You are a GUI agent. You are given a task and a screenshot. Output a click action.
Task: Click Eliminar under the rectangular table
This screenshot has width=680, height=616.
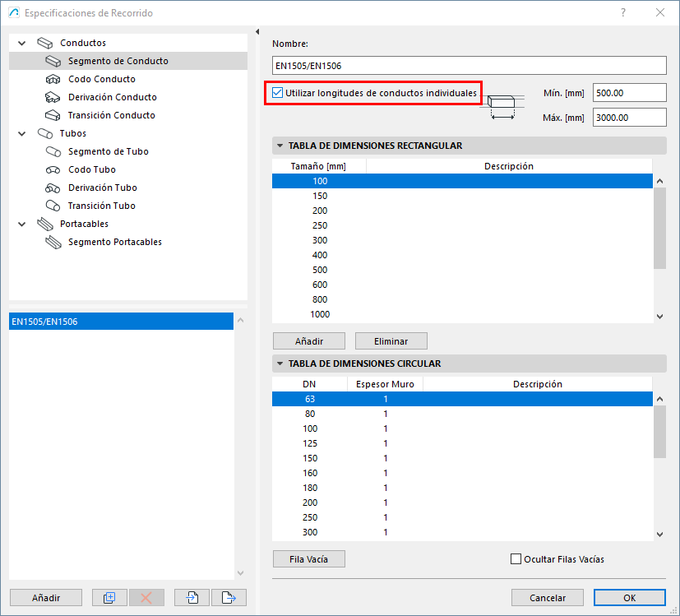click(391, 341)
